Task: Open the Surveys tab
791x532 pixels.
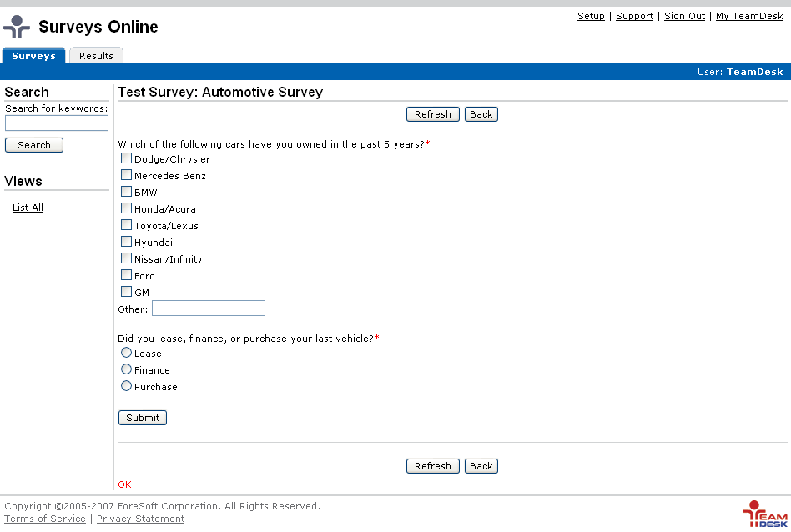Action: pos(33,56)
